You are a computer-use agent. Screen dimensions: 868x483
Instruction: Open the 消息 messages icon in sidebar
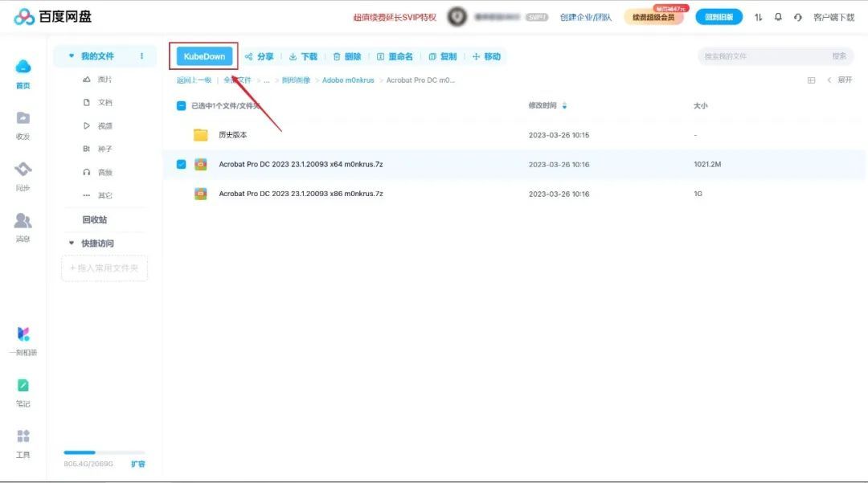pyautogui.click(x=23, y=220)
